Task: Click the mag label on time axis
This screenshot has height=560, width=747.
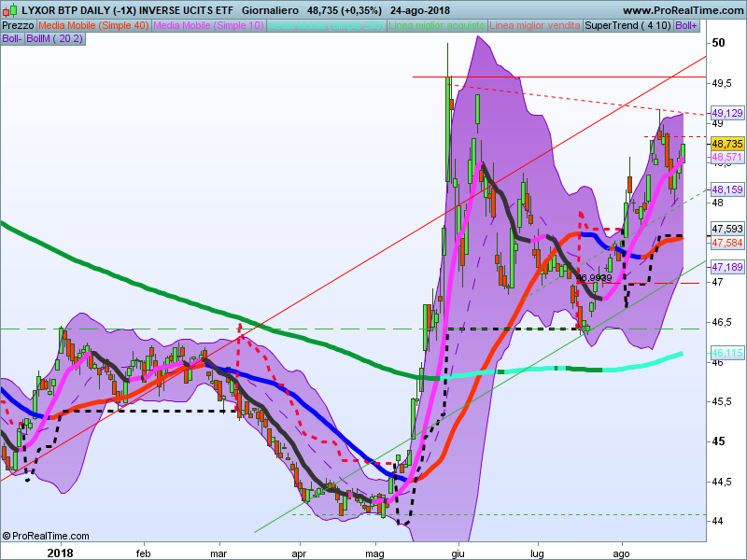Action: (x=374, y=553)
